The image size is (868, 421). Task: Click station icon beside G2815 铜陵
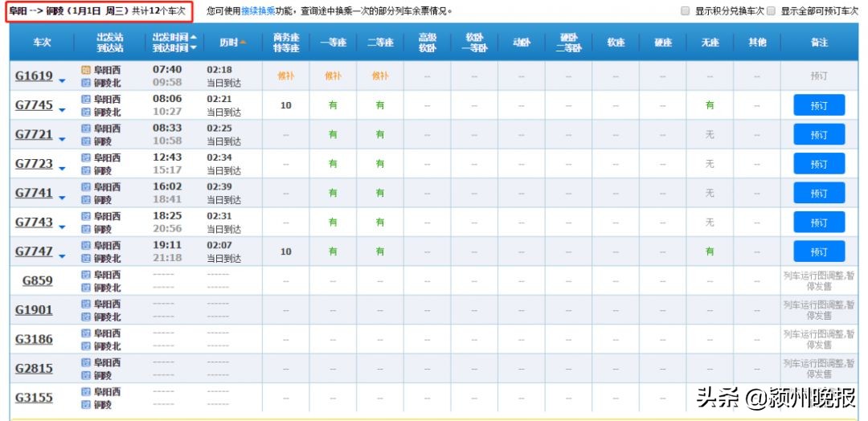point(86,376)
